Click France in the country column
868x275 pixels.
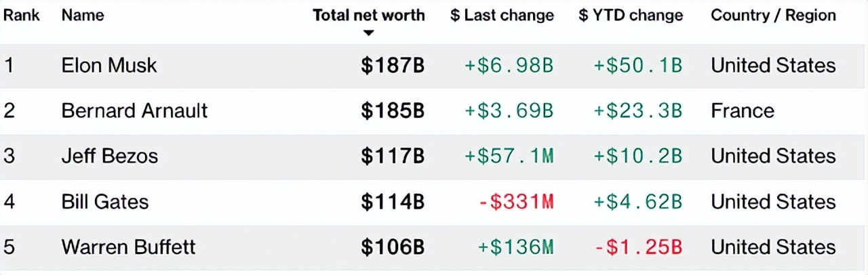pos(743,111)
